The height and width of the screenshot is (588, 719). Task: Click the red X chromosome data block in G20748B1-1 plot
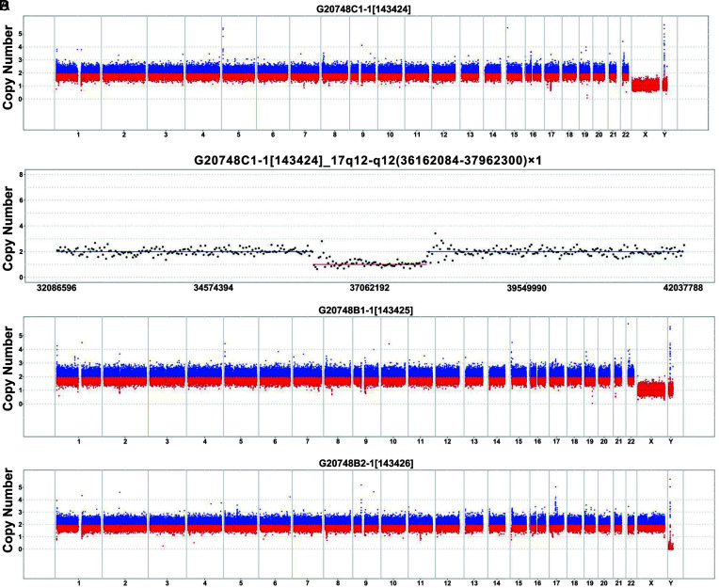(651, 389)
